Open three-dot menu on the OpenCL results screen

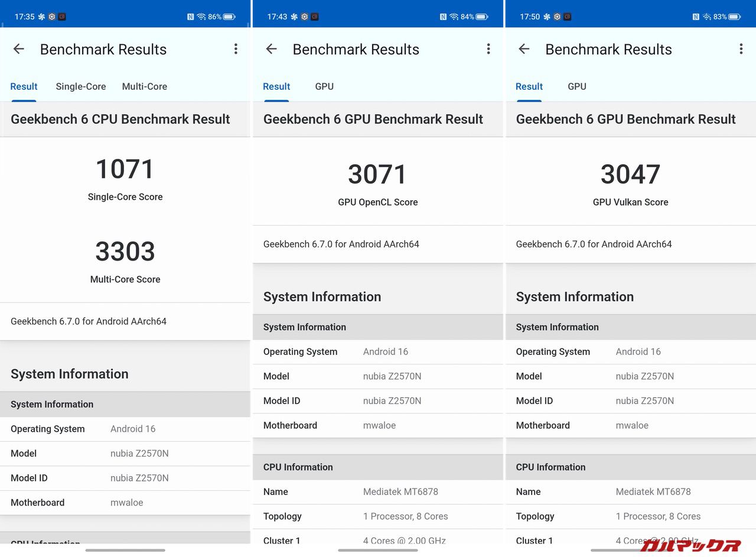[488, 49]
